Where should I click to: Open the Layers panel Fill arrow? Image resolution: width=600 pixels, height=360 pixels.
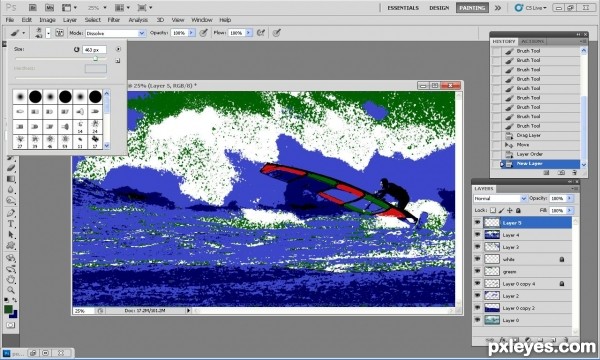(570, 210)
